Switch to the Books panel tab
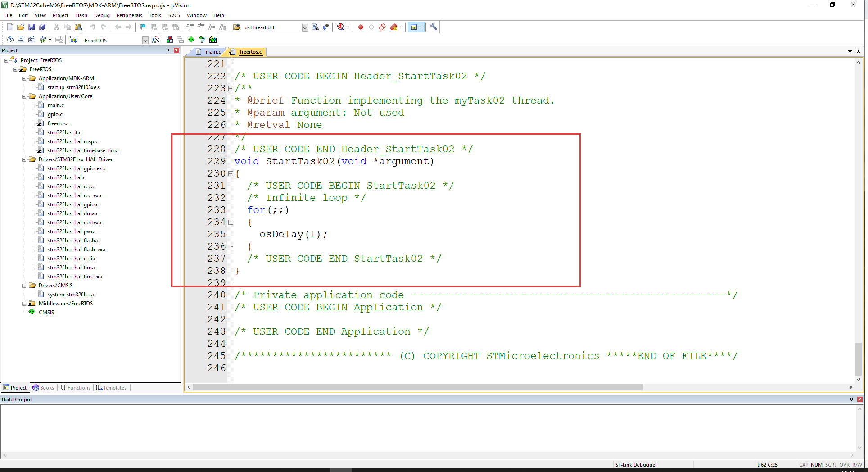This screenshot has width=868, height=472. [43, 388]
